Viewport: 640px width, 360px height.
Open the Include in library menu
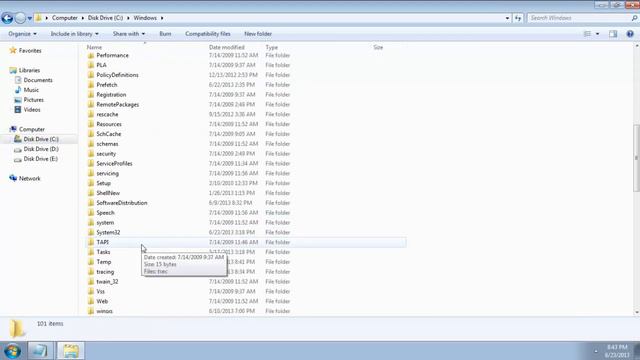pos(74,34)
